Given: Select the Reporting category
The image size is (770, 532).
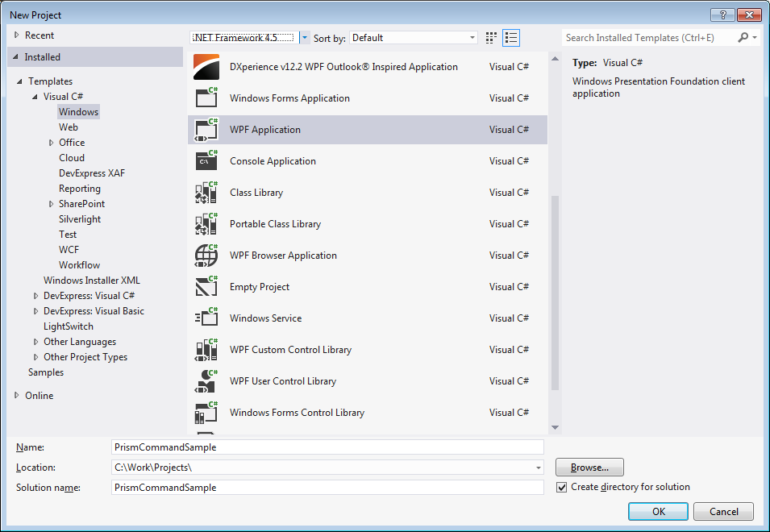Looking at the screenshot, I should (x=80, y=189).
